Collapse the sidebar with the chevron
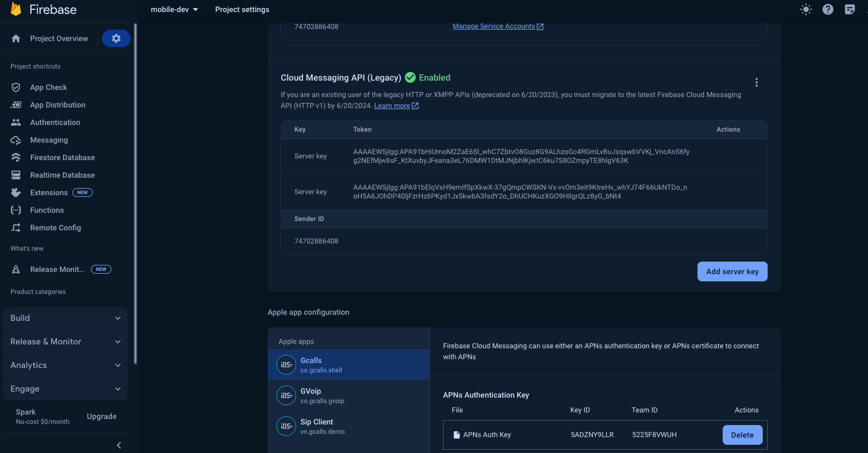Viewport: 868px width, 453px height. pyautogui.click(x=119, y=445)
